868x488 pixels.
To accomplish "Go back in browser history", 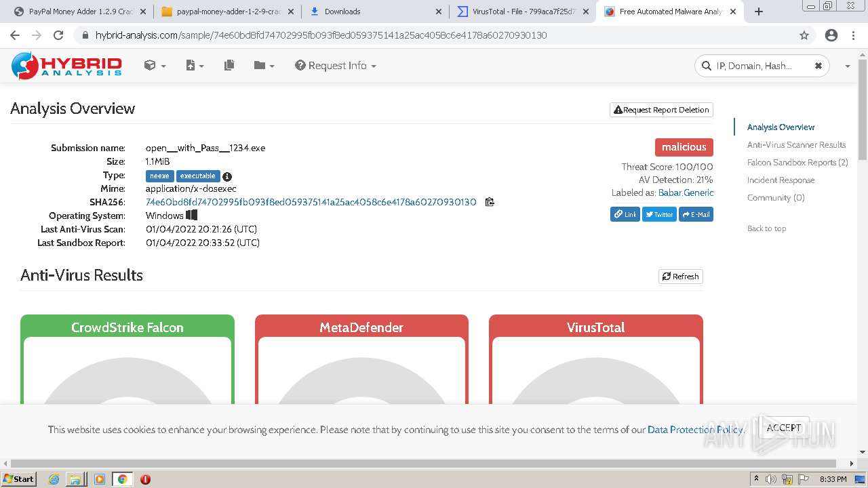I will pyautogui.click(x=15, y=35).
